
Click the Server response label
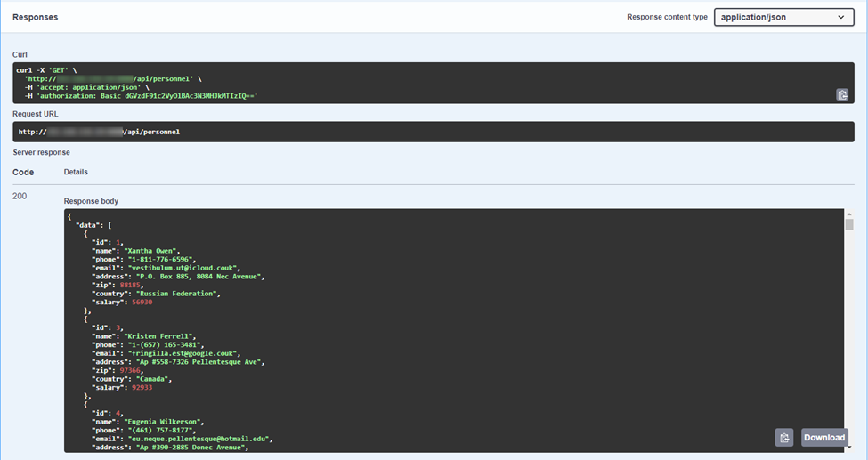(x=42, y=152)
